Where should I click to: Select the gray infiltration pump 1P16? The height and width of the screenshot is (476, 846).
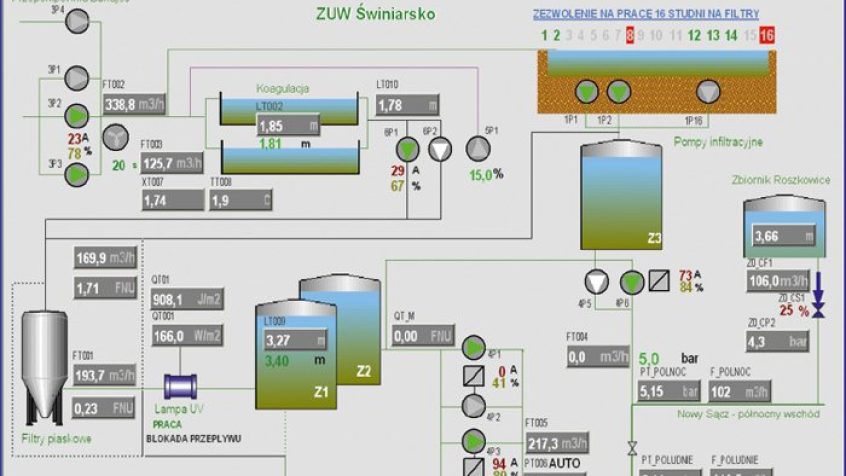click(708, 92)
